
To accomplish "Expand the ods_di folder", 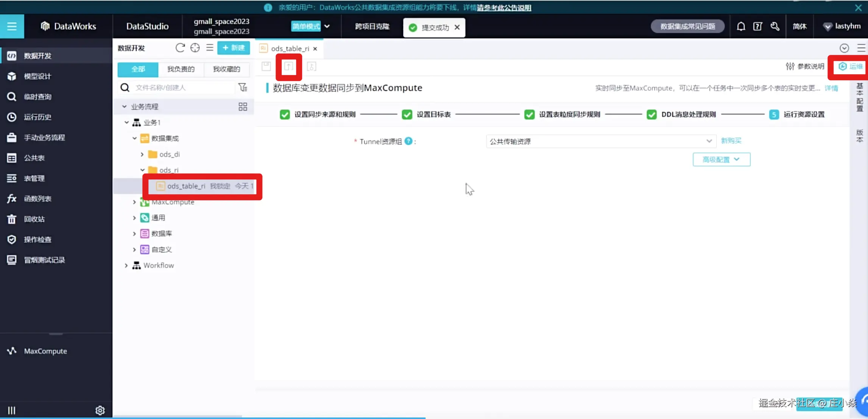I will pyautogui.click(x=142, y=154).
